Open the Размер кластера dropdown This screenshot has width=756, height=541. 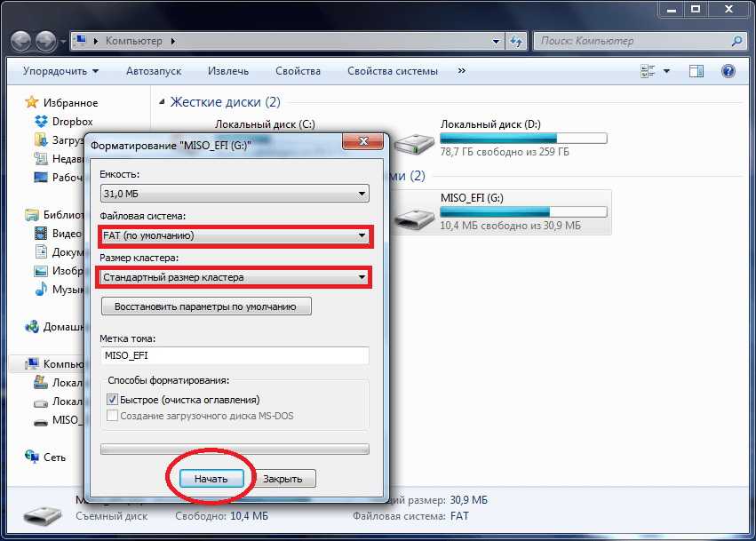click(235, 277)
